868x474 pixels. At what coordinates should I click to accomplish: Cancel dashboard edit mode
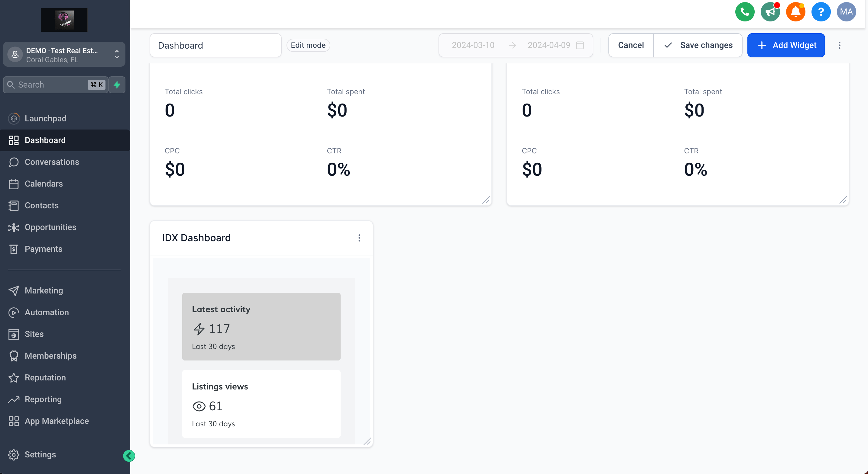(x=630, y=45)
